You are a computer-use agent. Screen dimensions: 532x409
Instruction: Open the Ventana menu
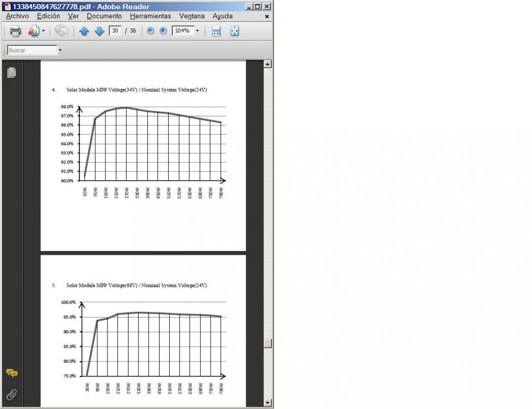point(192,16)
